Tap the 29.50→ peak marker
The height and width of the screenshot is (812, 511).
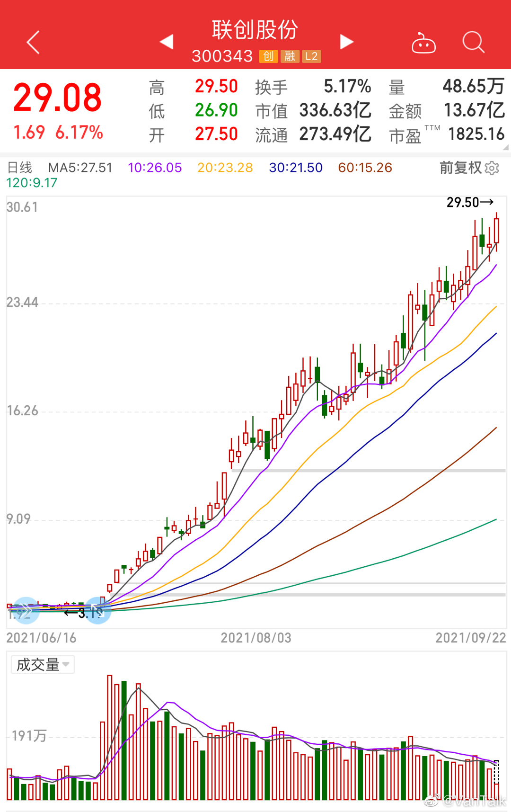coord(470,203)
